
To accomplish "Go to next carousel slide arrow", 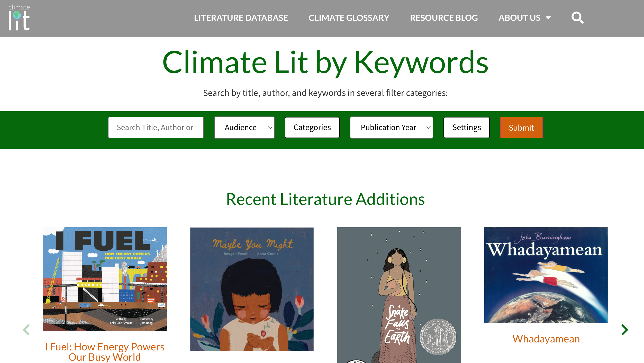I will pos(624,330).
